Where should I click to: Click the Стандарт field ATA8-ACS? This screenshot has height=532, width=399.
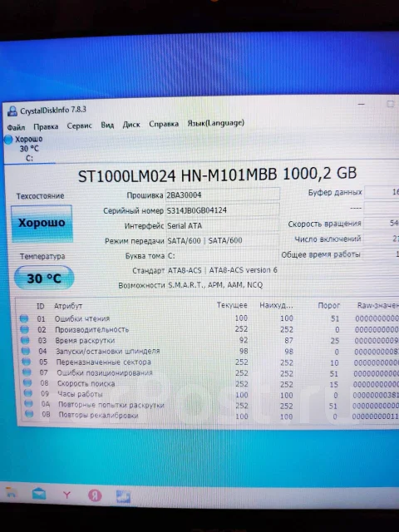(223, 270)
